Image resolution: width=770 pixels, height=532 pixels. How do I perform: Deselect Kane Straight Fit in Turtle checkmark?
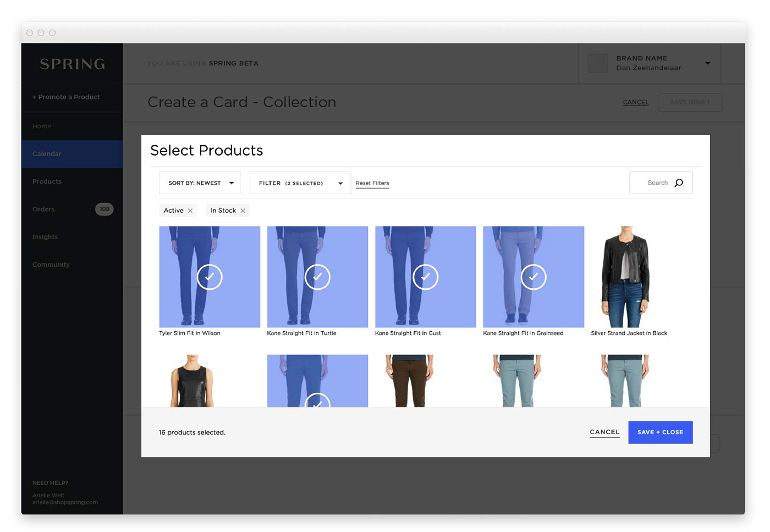click(317, 277)
